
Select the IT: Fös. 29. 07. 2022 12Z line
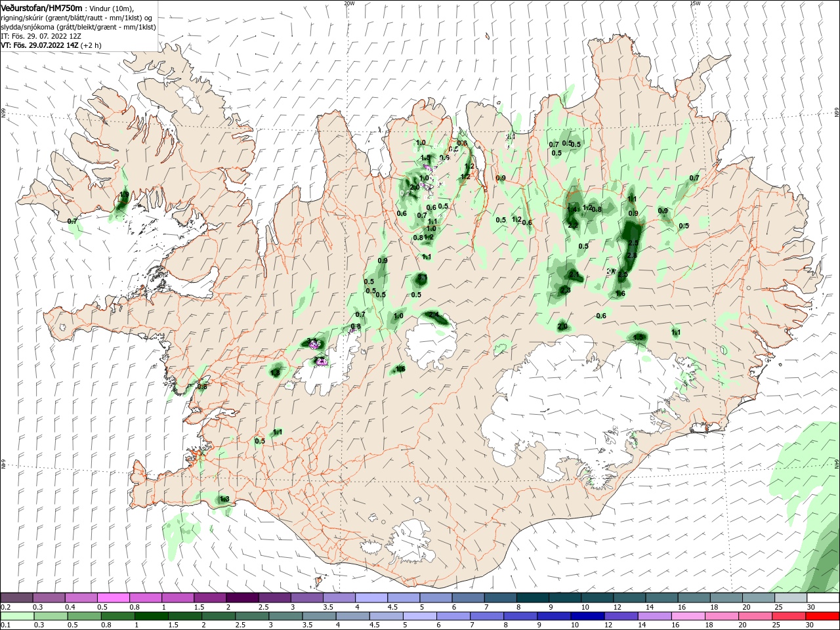pyautogui.click(x=41, y=36)
